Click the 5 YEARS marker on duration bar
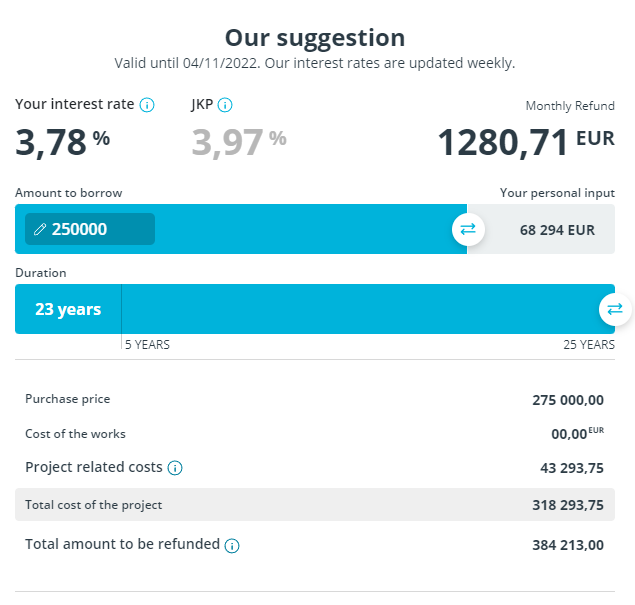 [147, 345]
